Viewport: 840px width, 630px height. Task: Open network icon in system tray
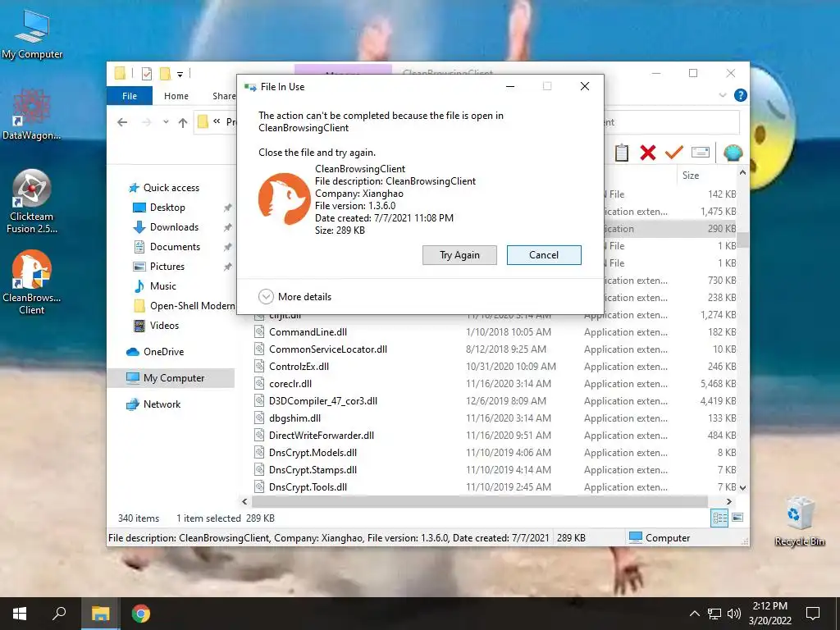[714, 614]
